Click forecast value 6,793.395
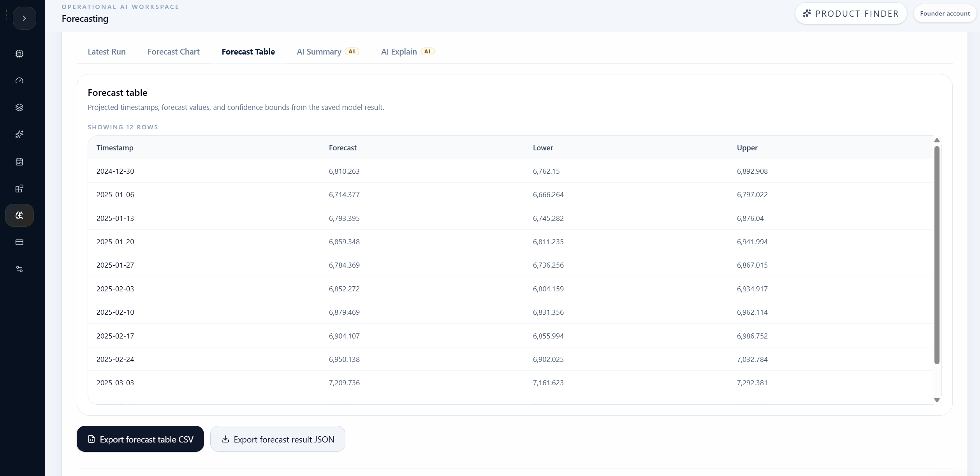 click(x=344, y=218)
